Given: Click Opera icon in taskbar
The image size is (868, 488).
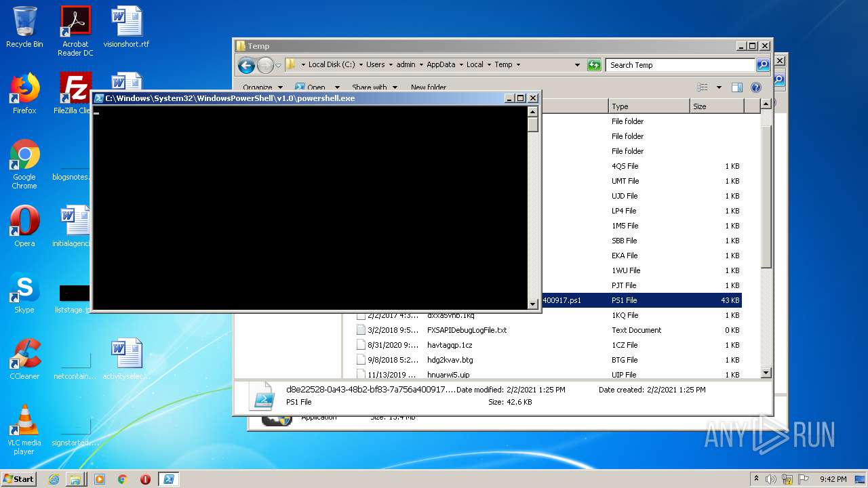Looking at the screenshot, I should click(x=145, y=479).
